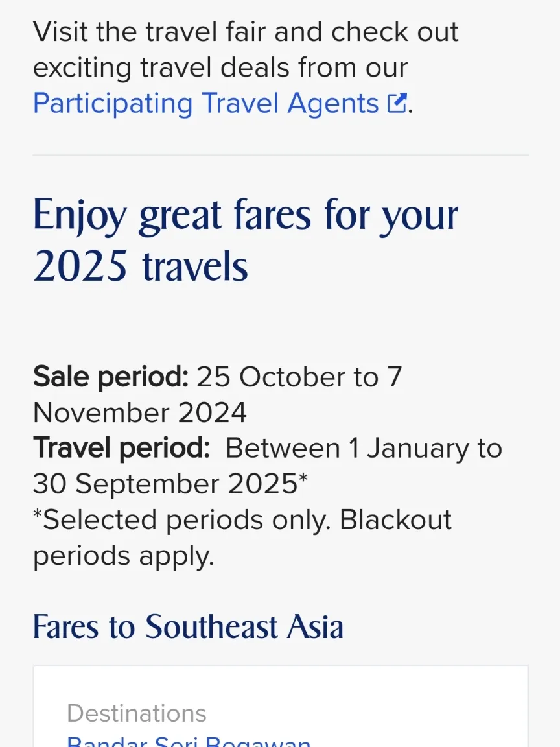Viewport: 560px width, 747px height.
Task: Click the '*Selected periods only' note
Action: pos(242,520)
